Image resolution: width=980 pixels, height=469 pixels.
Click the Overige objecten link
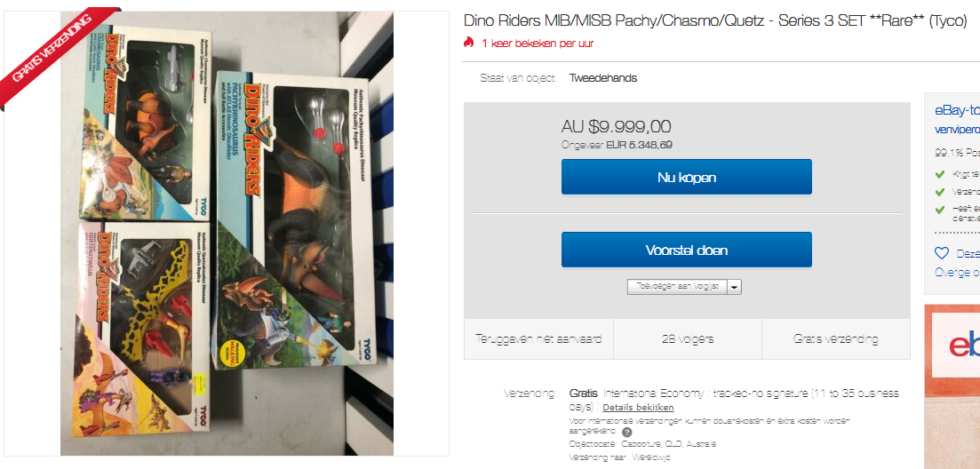click(957, 273)
